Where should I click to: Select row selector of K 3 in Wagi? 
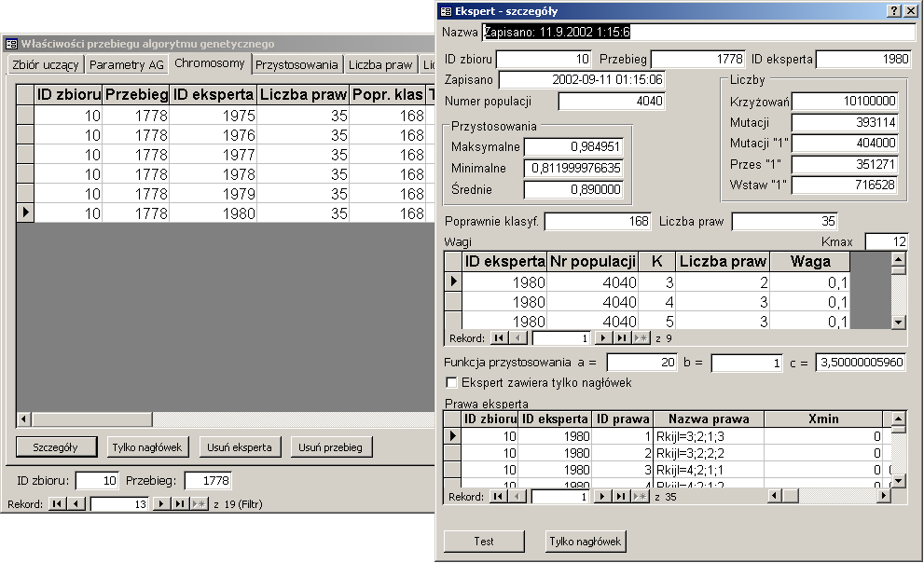452,281
